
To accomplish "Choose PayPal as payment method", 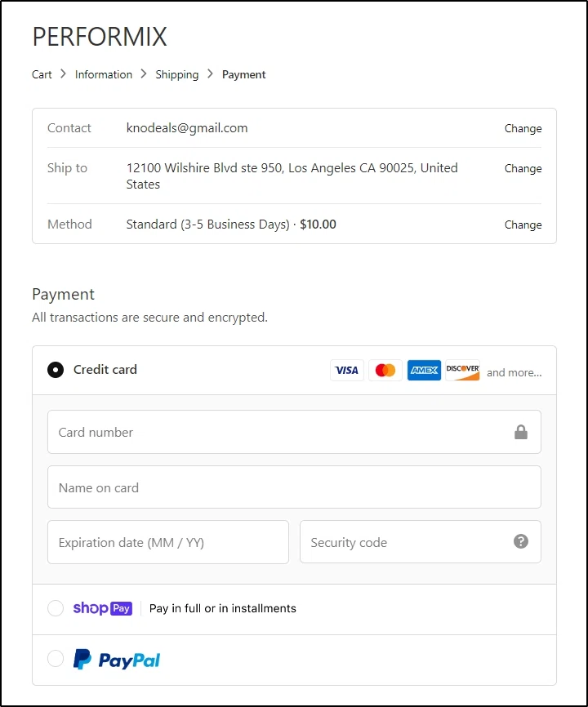I will [55, 658].
